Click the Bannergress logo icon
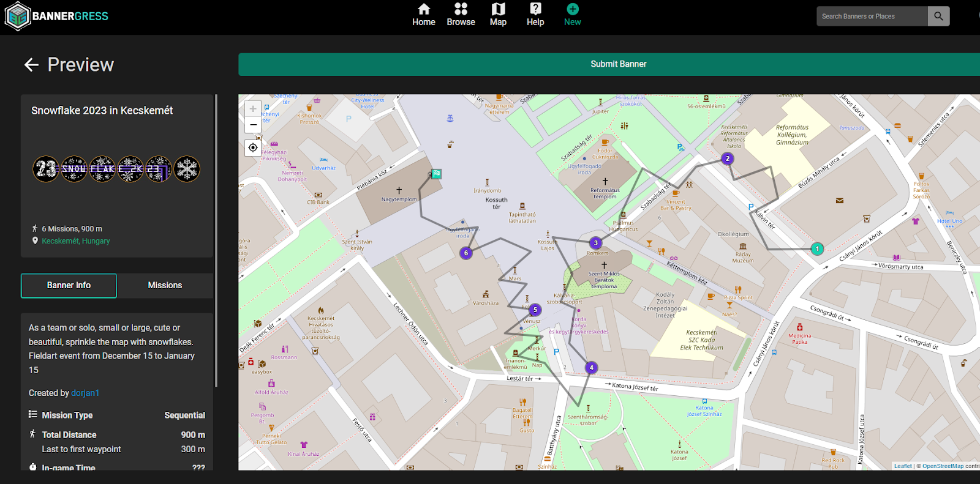 (18, 17)
